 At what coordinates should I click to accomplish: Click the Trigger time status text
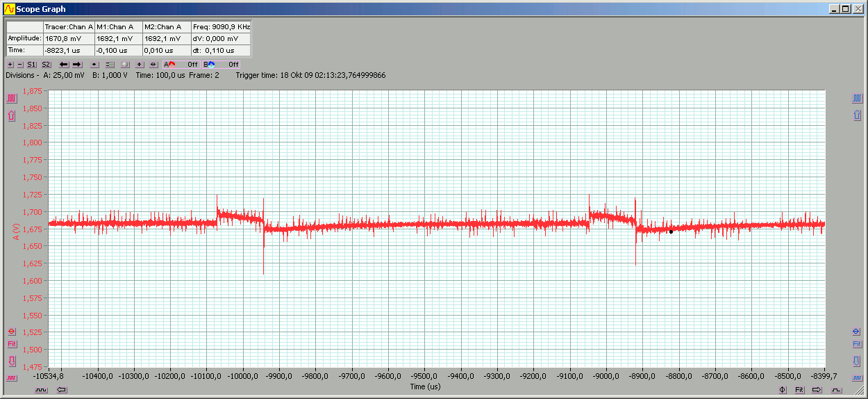pos(310,75)
